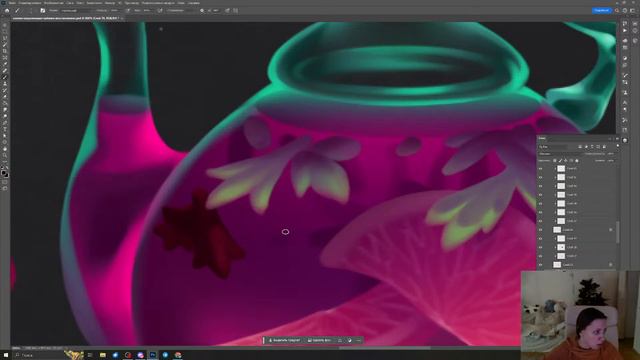
Task: Lock image pixels with brush lock icon
Action: pyautogui.click(x=560, y=161)
